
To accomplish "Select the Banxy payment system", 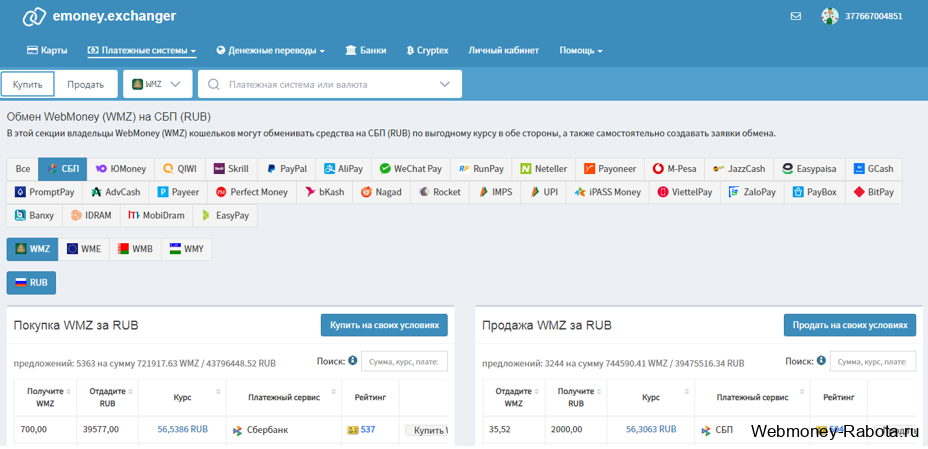I will 34,215.
